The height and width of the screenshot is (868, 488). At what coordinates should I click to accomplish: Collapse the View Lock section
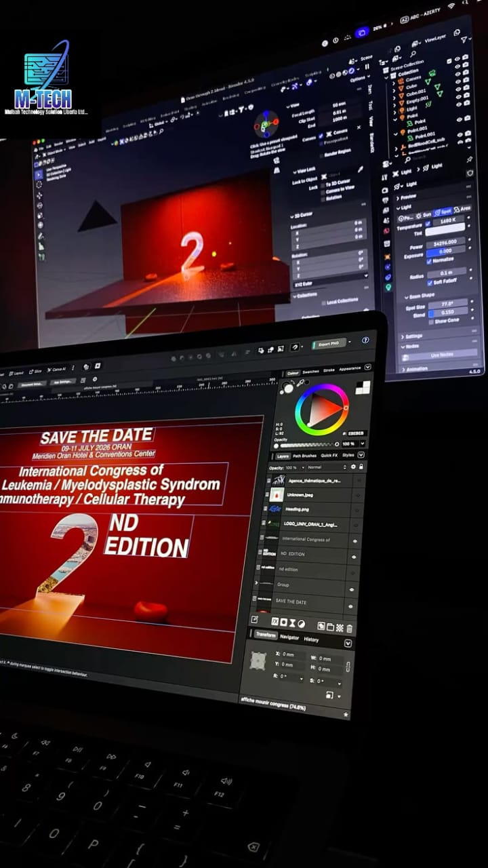(x=304, y=170)
